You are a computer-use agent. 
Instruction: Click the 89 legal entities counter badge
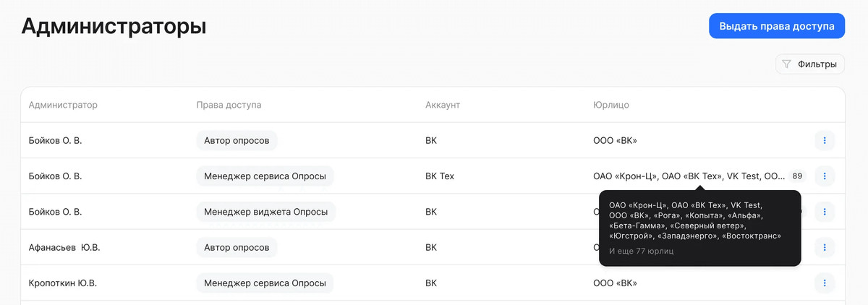(x=797, y=176)
